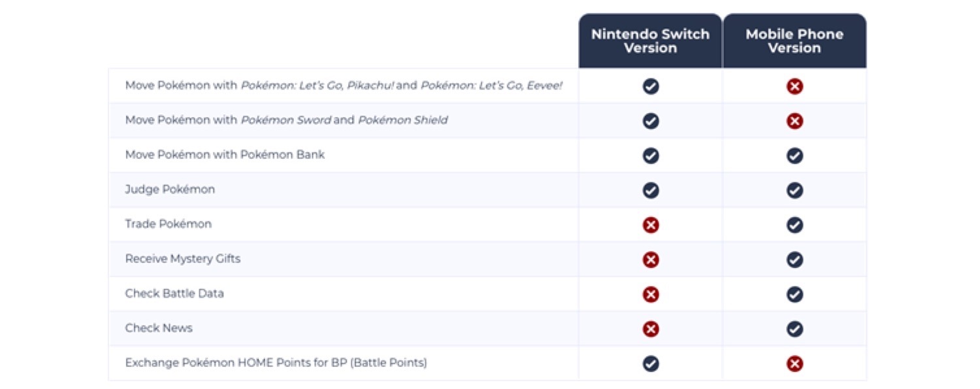980x389 pixels.
Task: Click Mobile checkmark for Trade Pokémon
Action: pos(794,225)
